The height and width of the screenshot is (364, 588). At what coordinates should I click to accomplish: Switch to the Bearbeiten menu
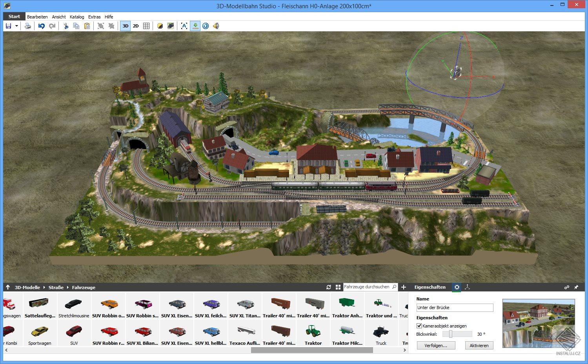tap(37, 16)
